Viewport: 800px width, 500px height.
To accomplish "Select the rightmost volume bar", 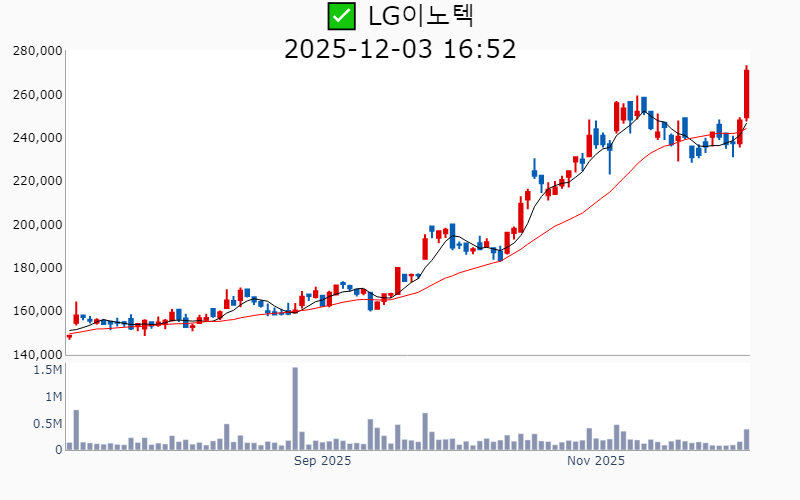I will click(x=746, y=439).
